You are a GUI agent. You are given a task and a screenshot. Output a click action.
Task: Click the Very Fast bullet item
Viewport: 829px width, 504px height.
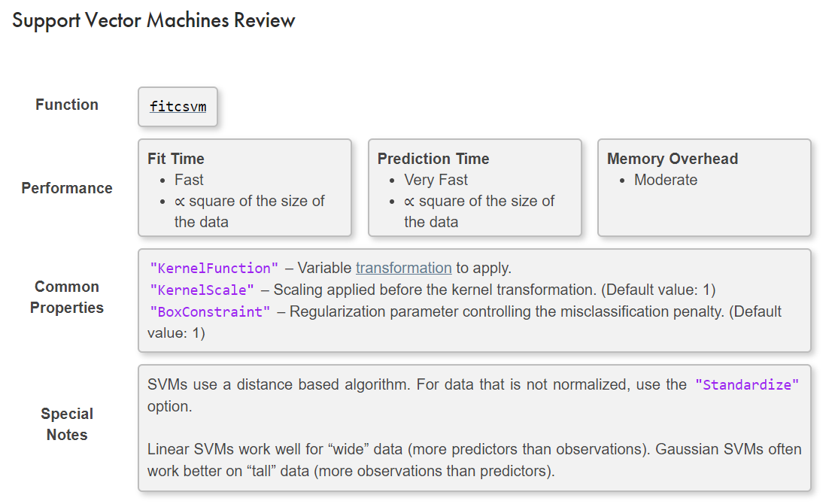click(x=436, y=180)
